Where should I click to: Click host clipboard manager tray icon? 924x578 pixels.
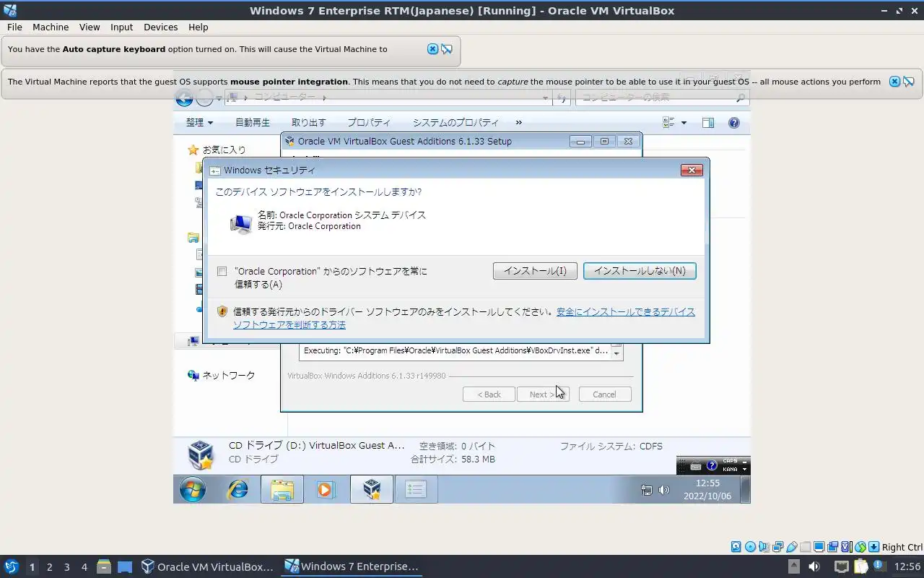[860, 566]
